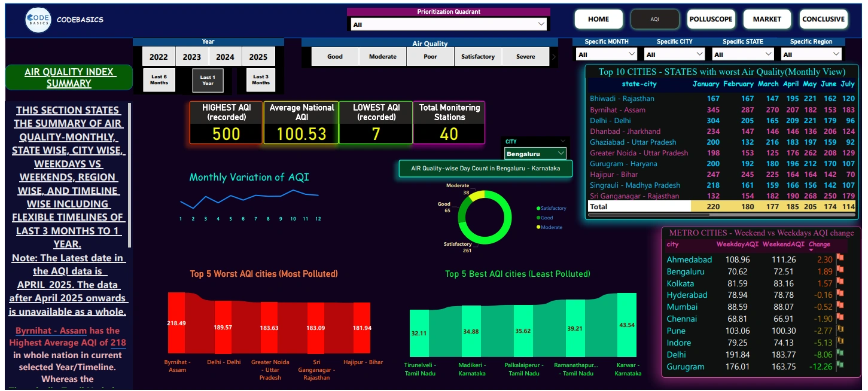Expand the Specific STATE dropdown
This screenshot has width=868, height=391.
(742, 54)
